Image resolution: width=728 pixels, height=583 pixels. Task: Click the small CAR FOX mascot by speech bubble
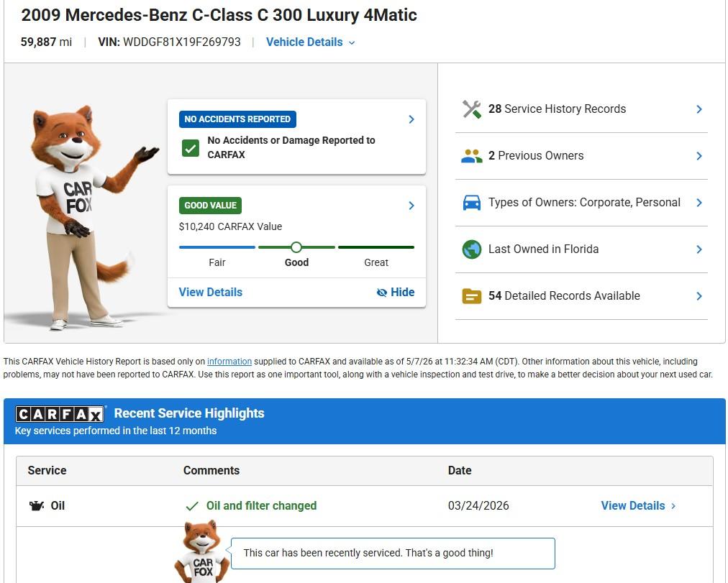pyautogui.click(x=202, y=551)
